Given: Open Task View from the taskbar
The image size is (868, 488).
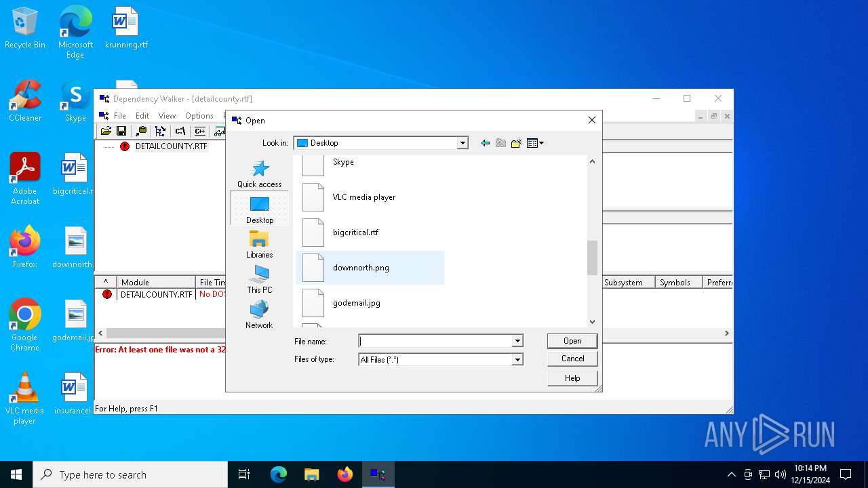Looking at the screenshot, I should tap(244, 474).
